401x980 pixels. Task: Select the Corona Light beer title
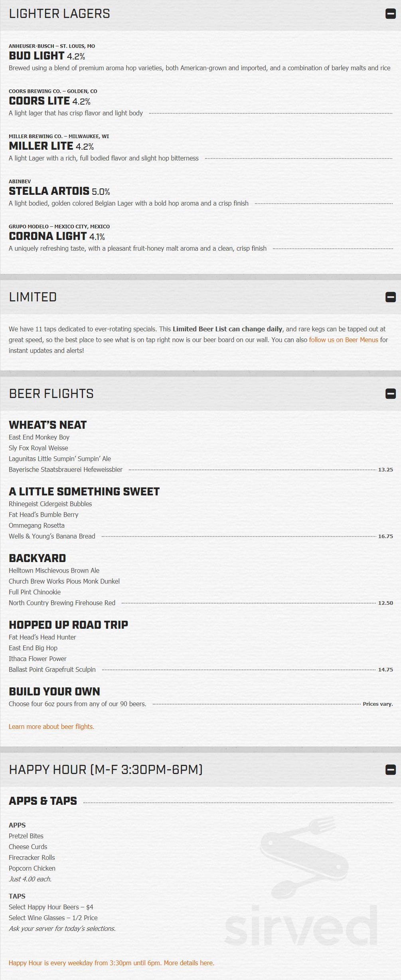point(48,236)
